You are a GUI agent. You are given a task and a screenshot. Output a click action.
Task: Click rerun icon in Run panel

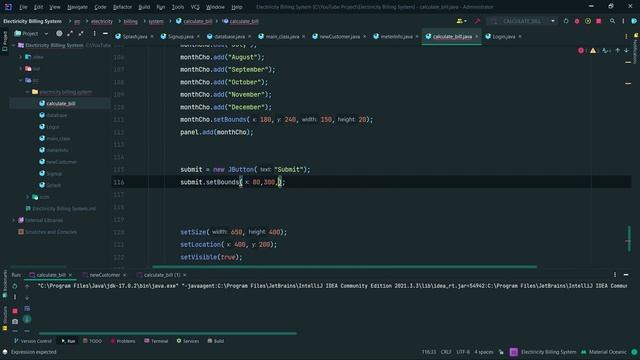[x=15, y=286]
